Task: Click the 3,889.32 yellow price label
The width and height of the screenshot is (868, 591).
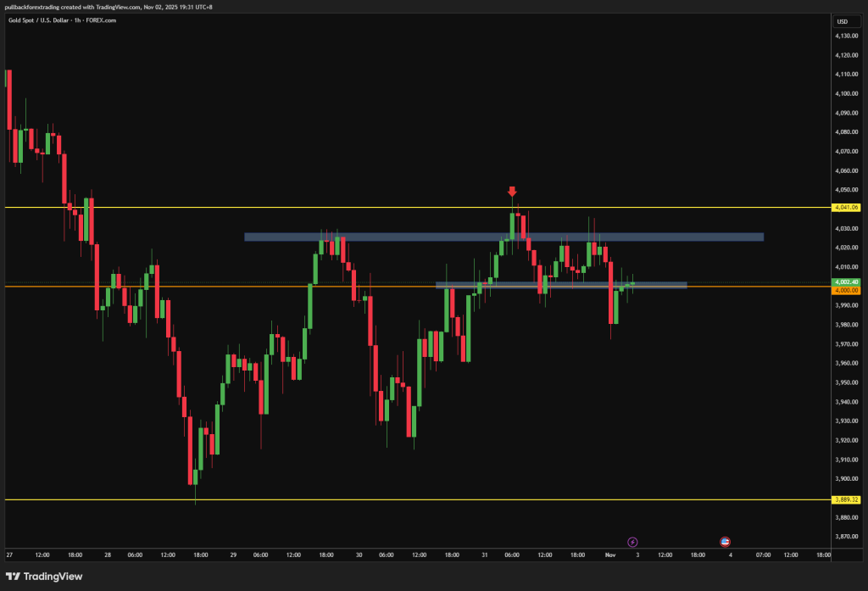Action: pyautogui.click(x=847, y=499)
